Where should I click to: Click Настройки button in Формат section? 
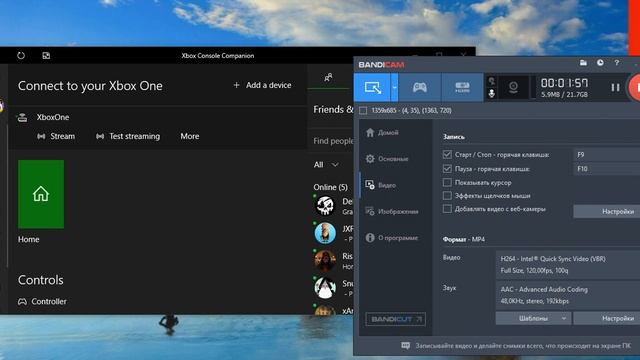pos(607,318)
